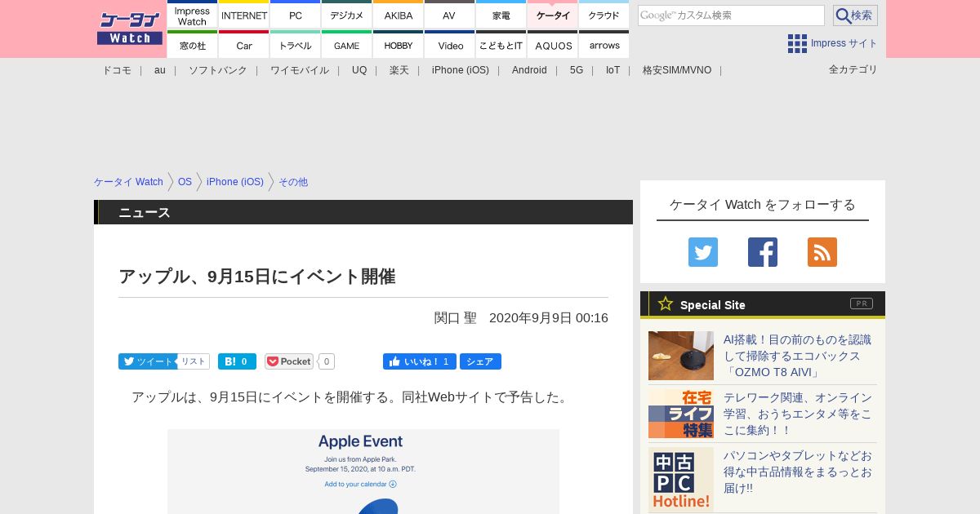Select the ケータイ tab
The width and height of the screenshot is (980, 514).
553,15
